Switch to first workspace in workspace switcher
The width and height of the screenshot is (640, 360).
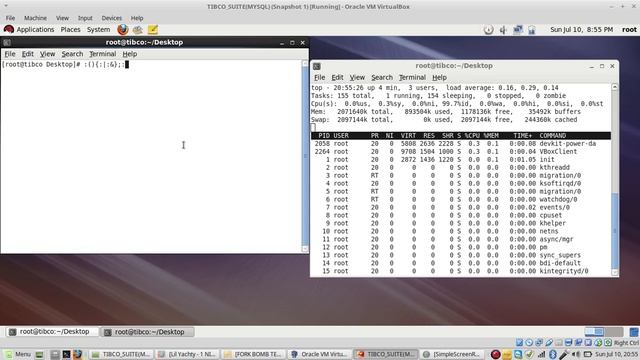[x=594, y=332]
